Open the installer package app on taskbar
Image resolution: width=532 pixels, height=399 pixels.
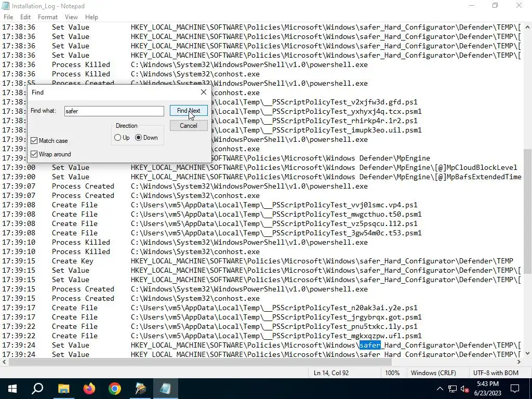140,389
